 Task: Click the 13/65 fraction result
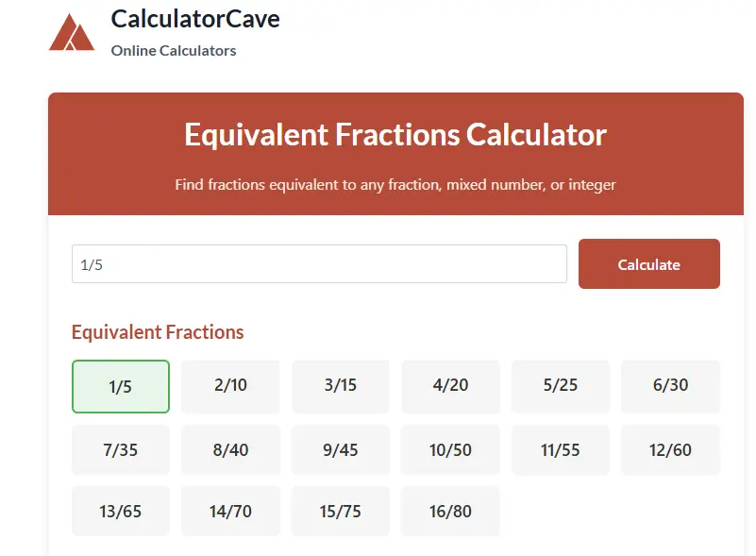point(120,511)
